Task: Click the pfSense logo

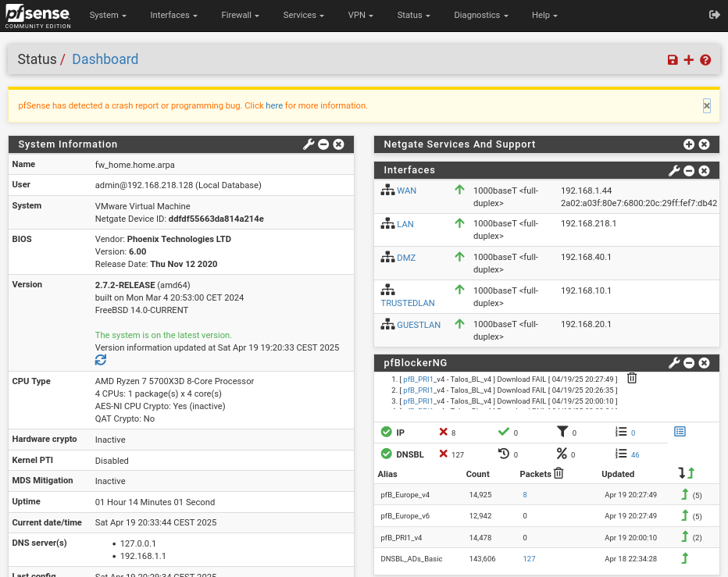Action: 37,16
